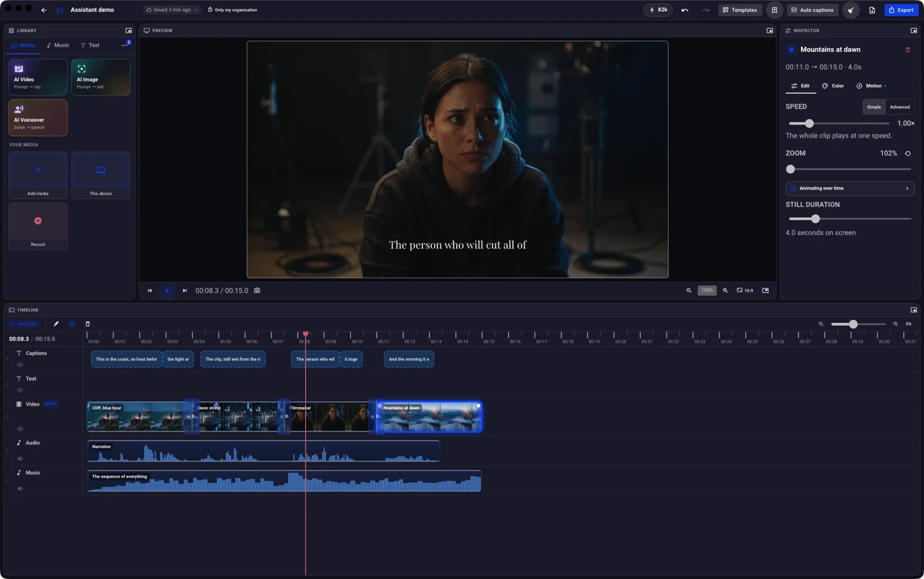This screenshot has width=924, height=579.
Task: Click the Fit timeline button
Action: tap(908, 324)
